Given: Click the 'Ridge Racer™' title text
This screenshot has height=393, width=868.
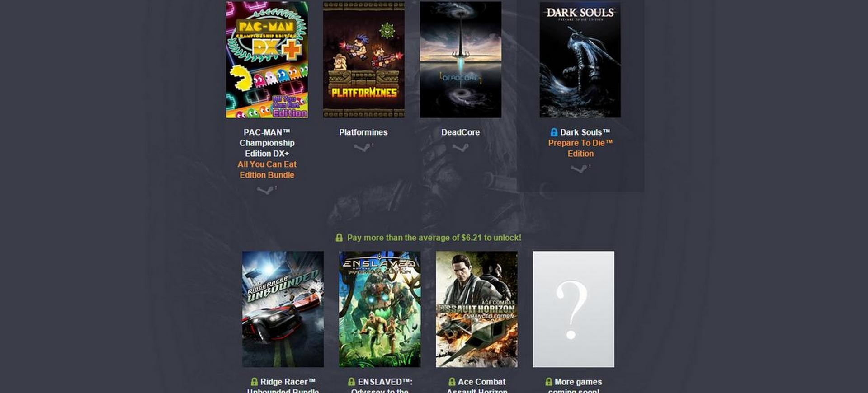Looking at the screenshot, I should (288, 382).
